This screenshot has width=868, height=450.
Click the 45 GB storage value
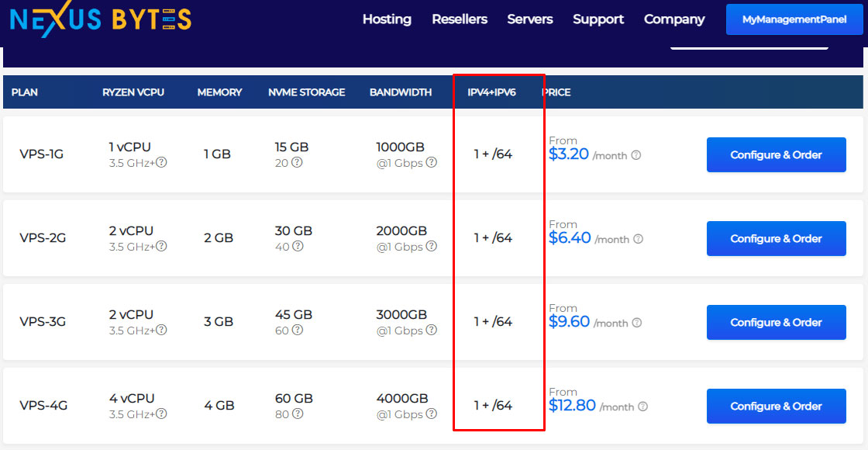[294, 315]
